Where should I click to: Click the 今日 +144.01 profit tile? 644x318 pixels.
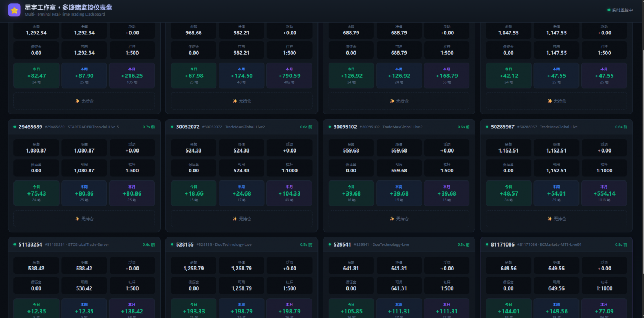[509, 308]
